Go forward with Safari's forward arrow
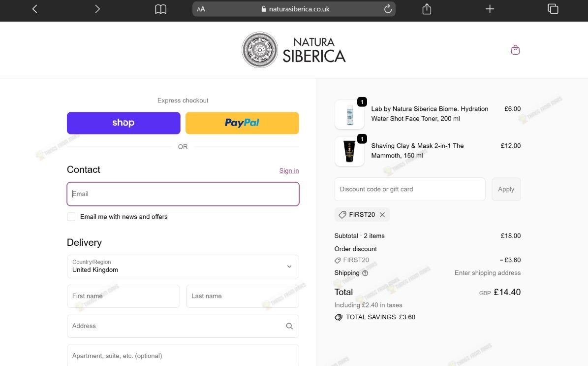Screen dimensions: 588x366 97,9
